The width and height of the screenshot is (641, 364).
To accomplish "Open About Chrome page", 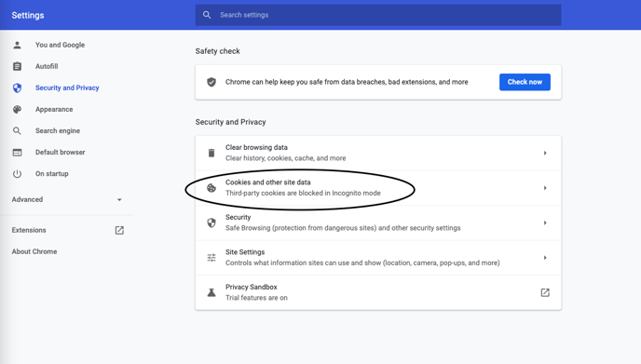I will 34,251.
